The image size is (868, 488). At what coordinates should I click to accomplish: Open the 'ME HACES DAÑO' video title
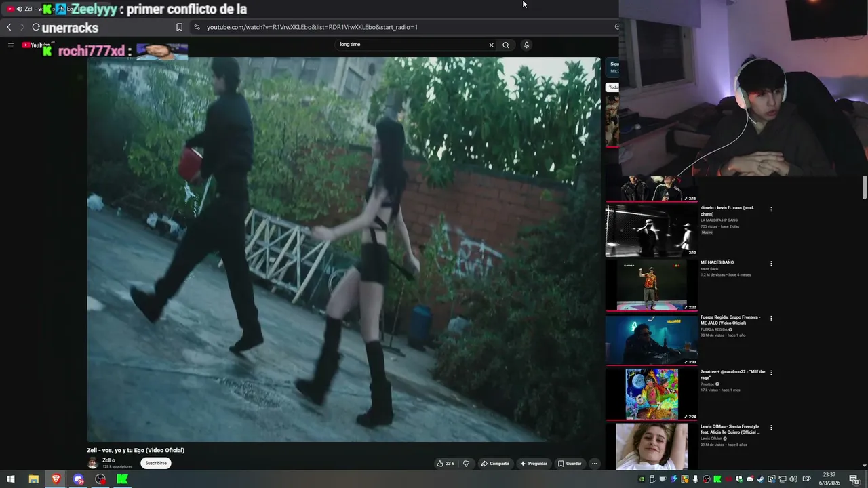(717, 262)
